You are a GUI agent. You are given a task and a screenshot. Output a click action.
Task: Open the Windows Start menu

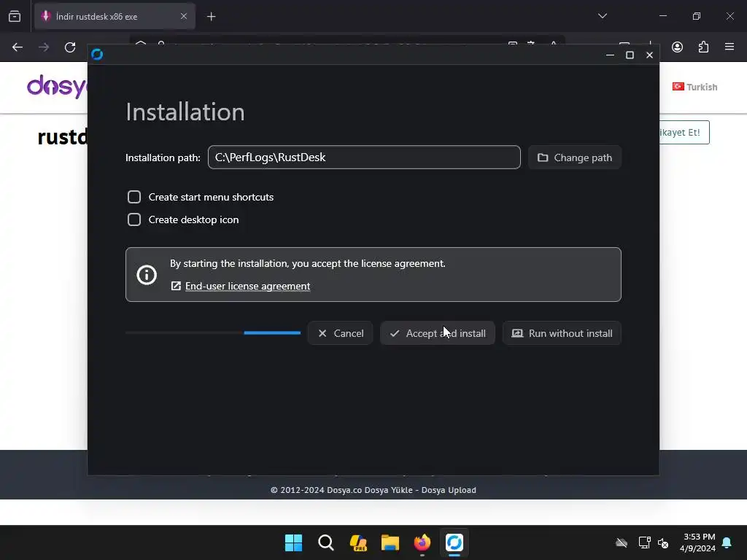[293, 542]
